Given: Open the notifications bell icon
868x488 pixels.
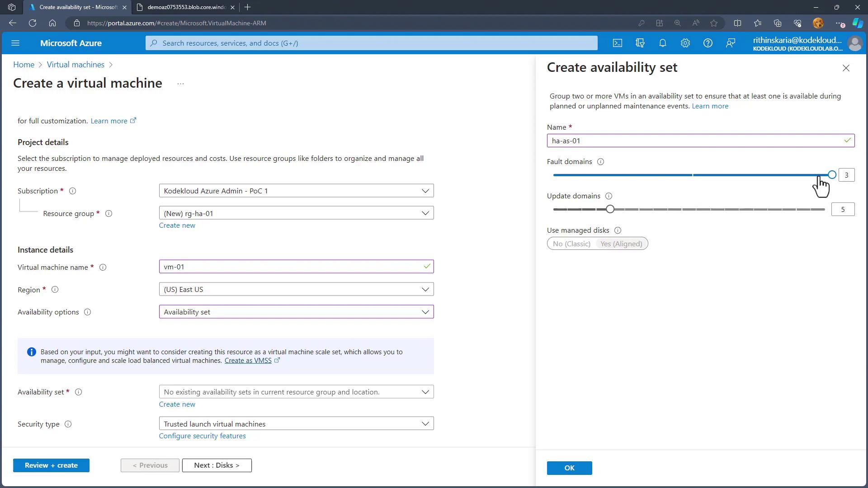Looking at the screenshot, I should coord(662,43).
